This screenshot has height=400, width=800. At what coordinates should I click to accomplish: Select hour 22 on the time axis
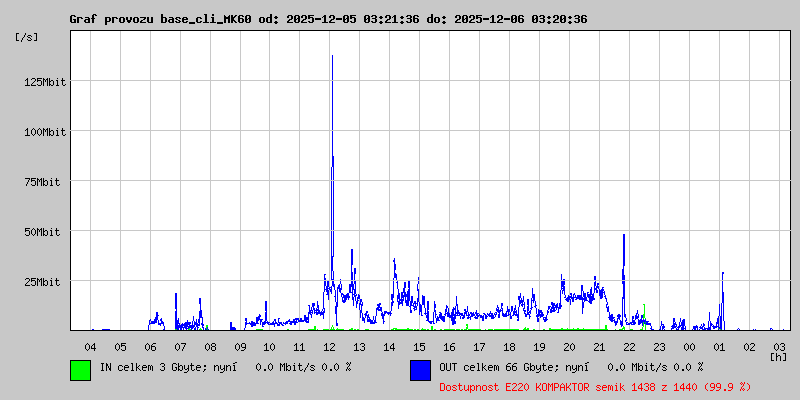pos(629,346)
